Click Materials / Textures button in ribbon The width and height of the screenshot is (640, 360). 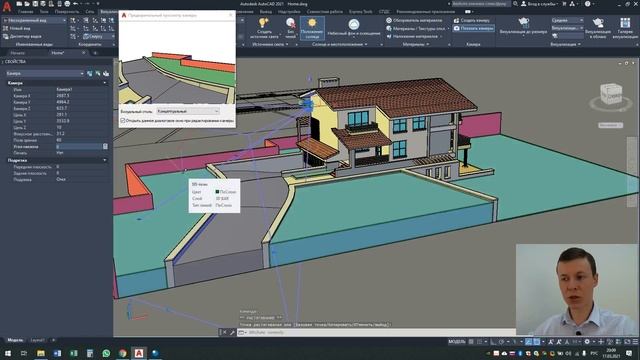click(x=416, y=28)
